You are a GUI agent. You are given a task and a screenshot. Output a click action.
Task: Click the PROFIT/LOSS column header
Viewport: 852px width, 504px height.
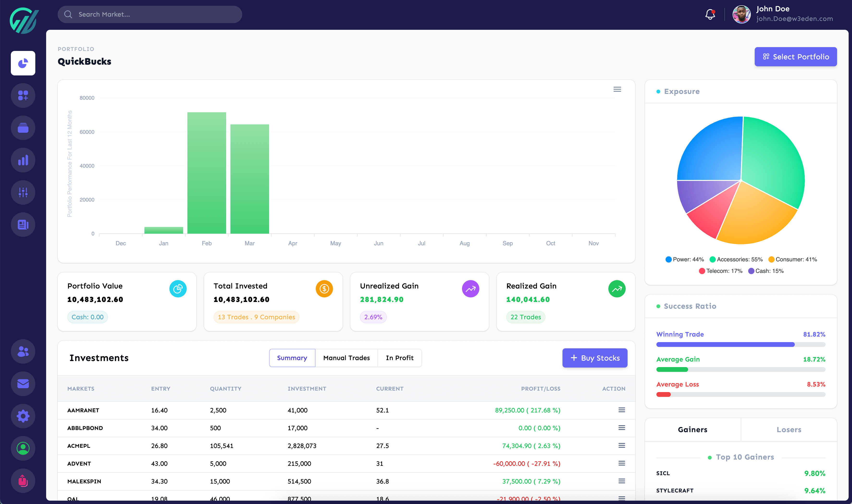541,388
